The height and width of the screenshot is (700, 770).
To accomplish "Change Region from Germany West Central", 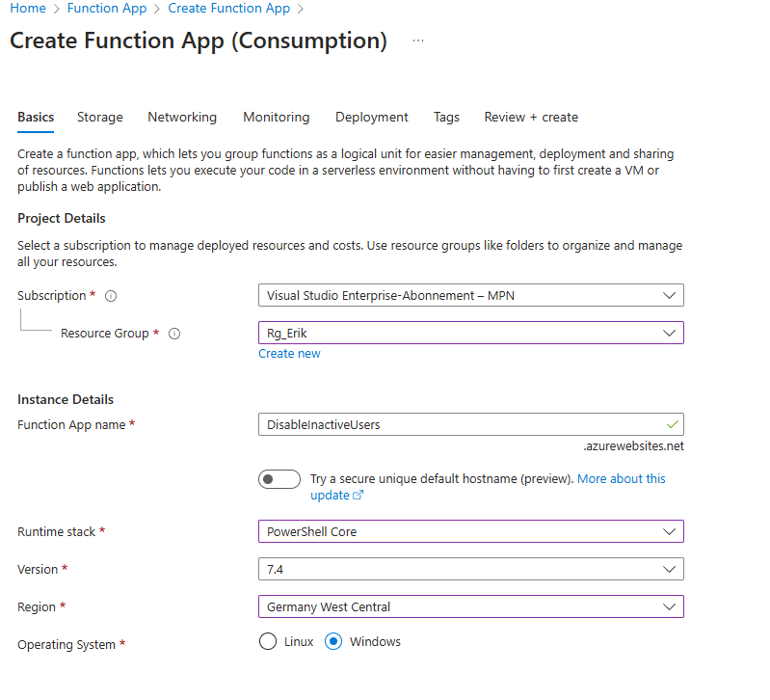I will (x=470, y=606).
